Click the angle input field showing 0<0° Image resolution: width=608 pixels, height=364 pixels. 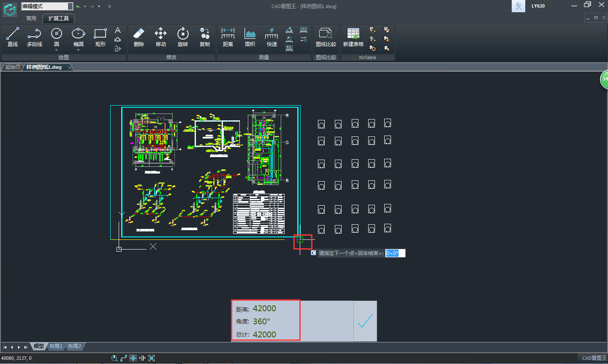[395, 253]
